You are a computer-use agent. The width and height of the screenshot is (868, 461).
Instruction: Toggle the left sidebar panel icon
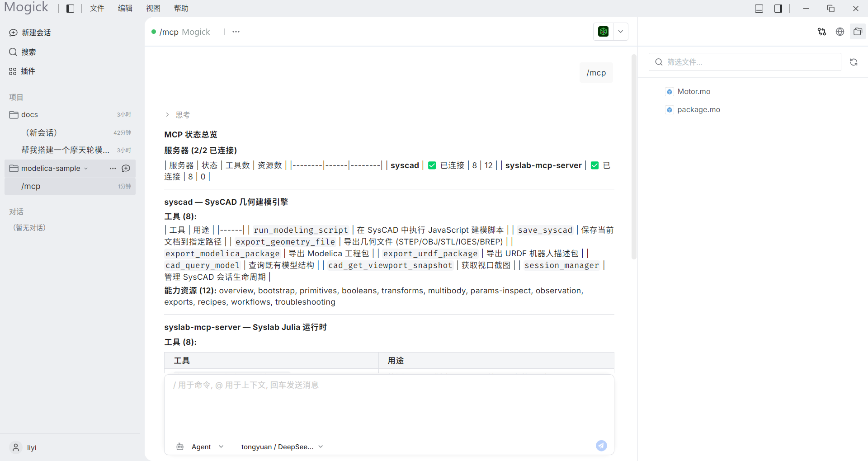[x=70, y=9]
